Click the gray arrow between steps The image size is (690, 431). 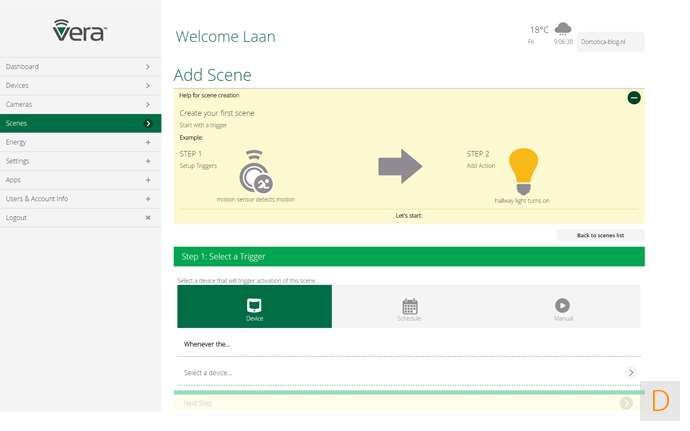(401, 166)
